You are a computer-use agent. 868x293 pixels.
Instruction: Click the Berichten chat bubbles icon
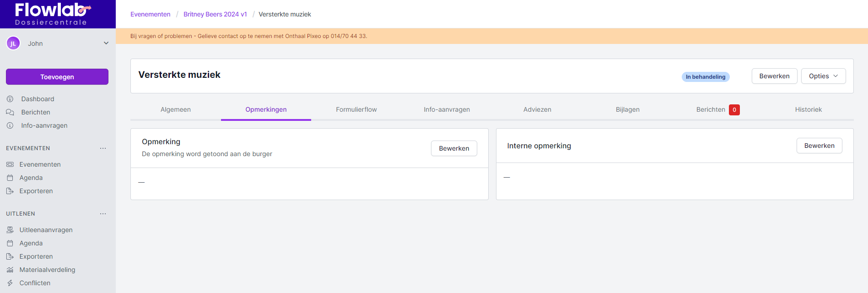coord(10,112)
